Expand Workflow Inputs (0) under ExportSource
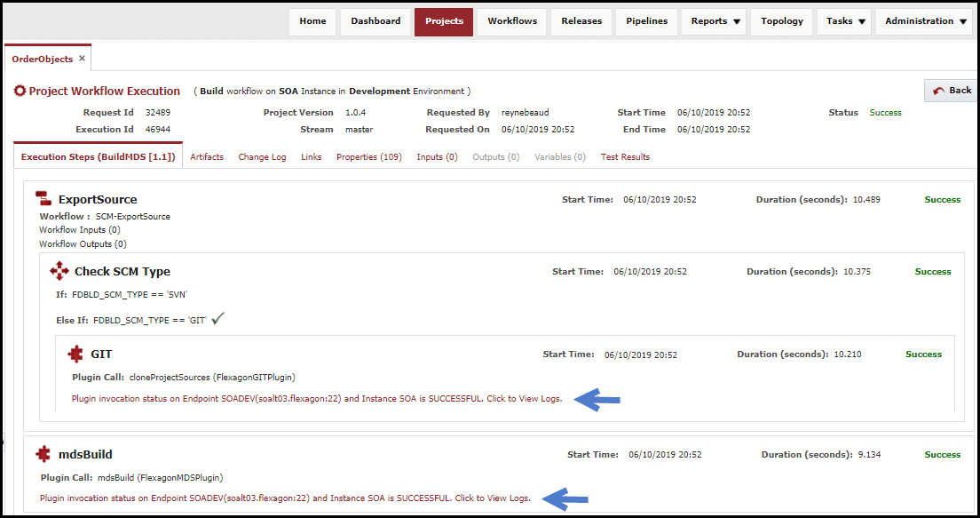The image size is (980, 518). pyautogui.click(x=81, y=230)
